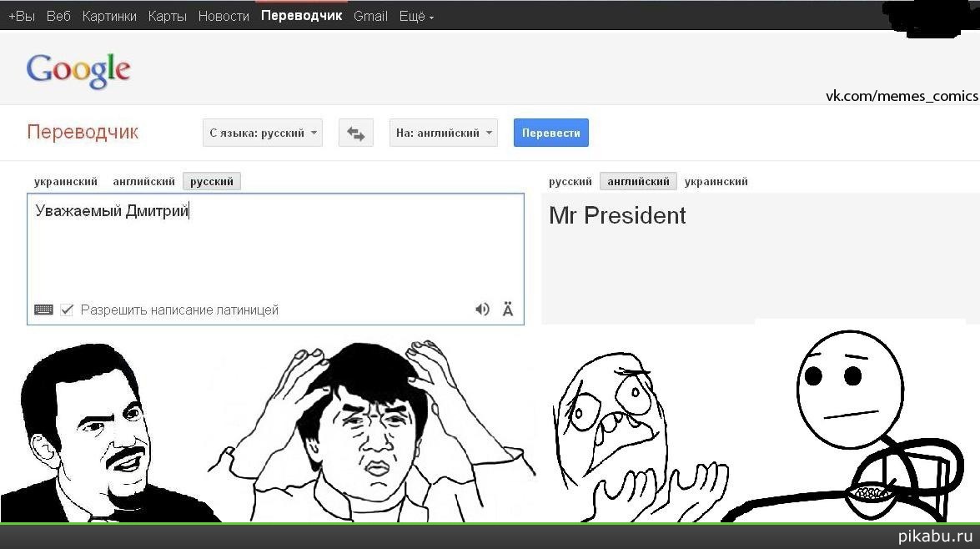Select 'Переводчик' in the top bar
Screen dimensions: 980x549
(301, 16)
